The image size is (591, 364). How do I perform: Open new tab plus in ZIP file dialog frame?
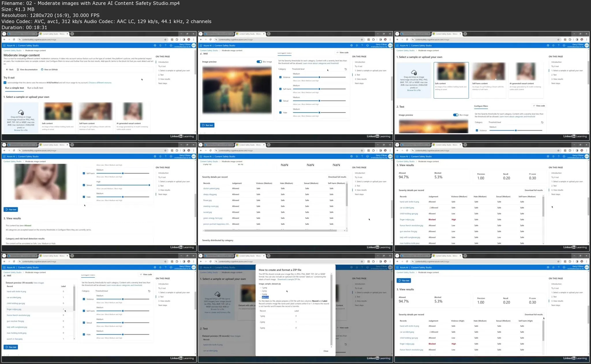[269, 256]
